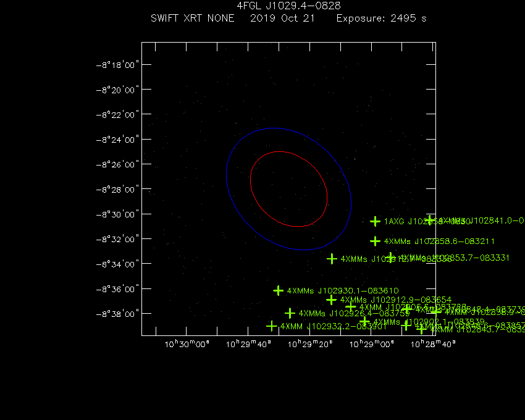Screen dimensions: 525x420
Task: Click cross marker for 4XMM J102932.2-083901
Action: (x=272, y=326)
